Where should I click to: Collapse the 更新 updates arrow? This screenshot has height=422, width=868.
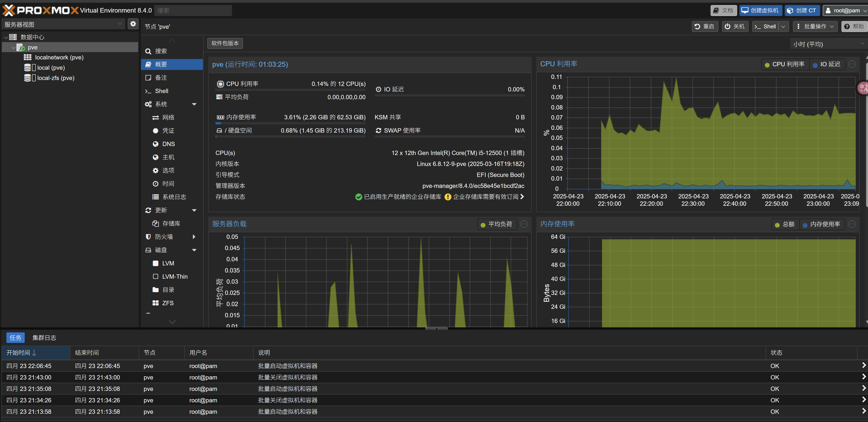194,210
